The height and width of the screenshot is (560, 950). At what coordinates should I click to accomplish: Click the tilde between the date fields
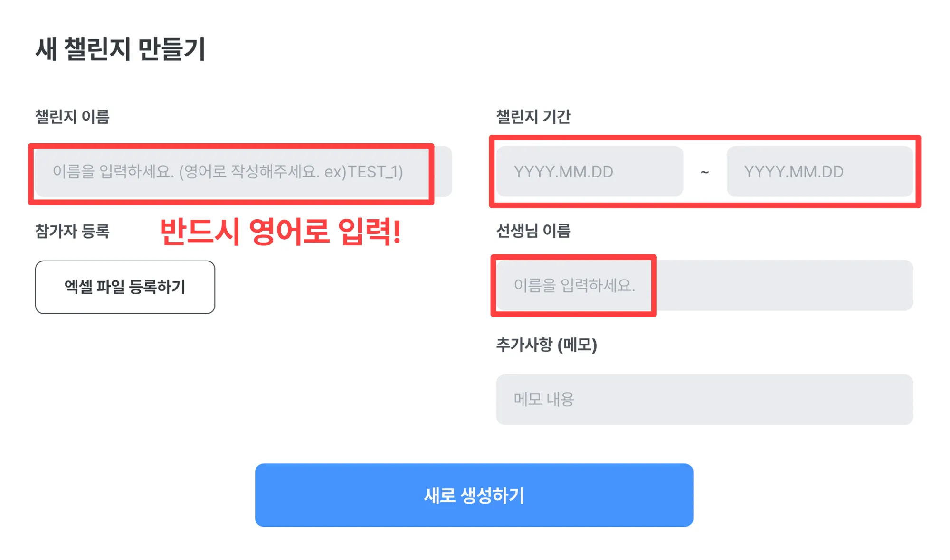704,172
